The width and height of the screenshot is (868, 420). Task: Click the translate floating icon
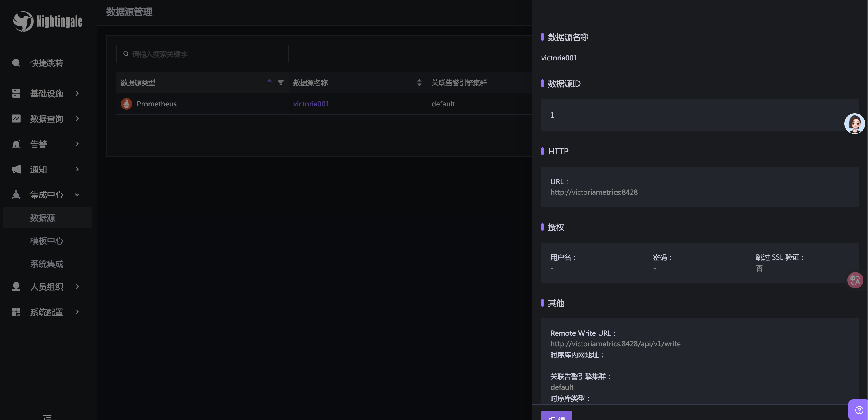pyautogui.click(x=855, y=280)
